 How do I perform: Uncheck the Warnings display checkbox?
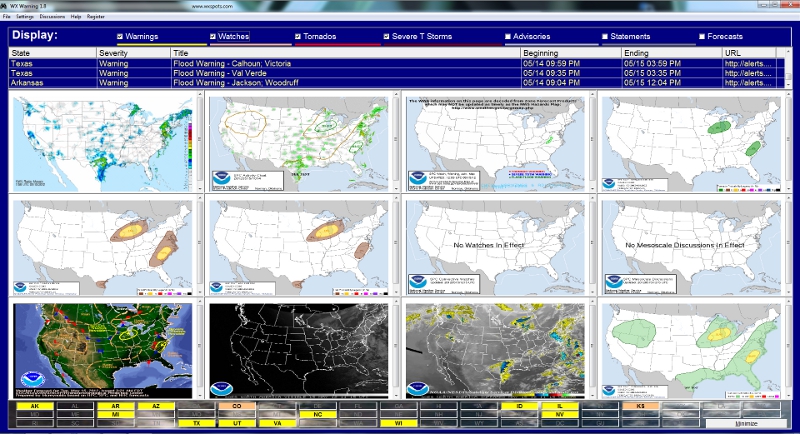[x=120, y=37]
